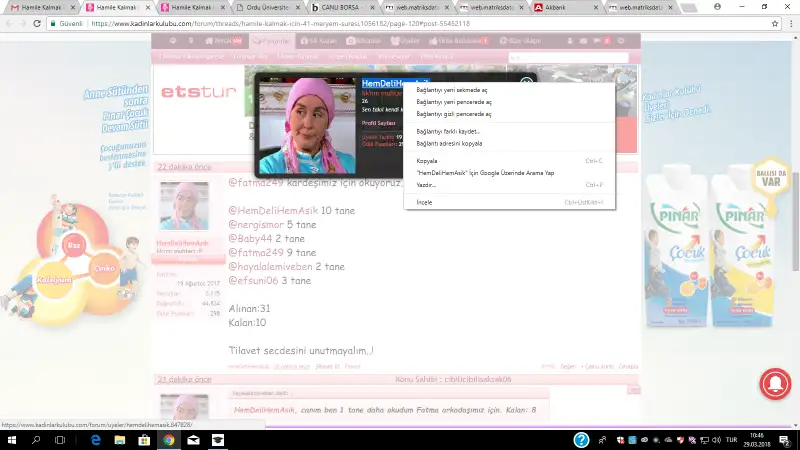Select 'Bağlantı adresini kopyala' menu entry
Image resolution: width=800 pixels, height=450 pixels.
pyautogui.click(x=449, y=143)
